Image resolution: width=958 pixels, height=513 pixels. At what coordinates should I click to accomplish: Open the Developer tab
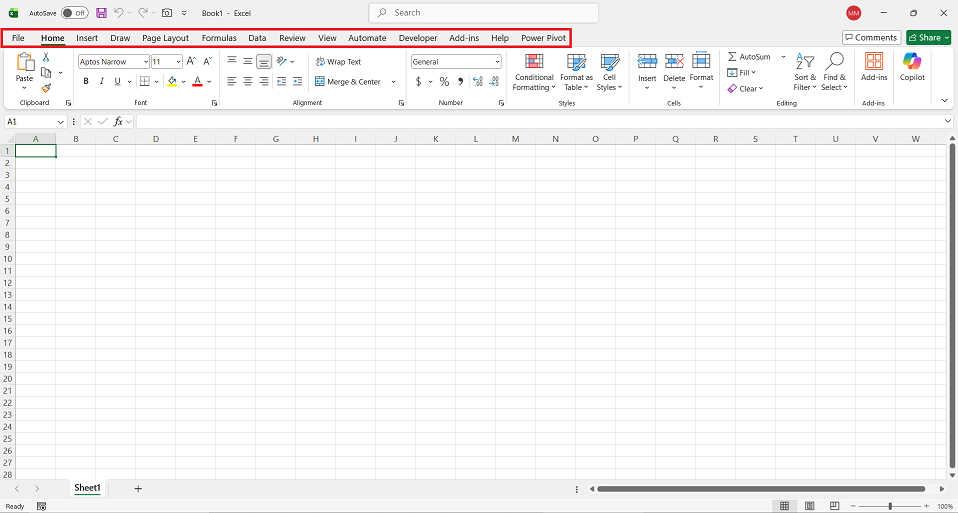point(418,38)
